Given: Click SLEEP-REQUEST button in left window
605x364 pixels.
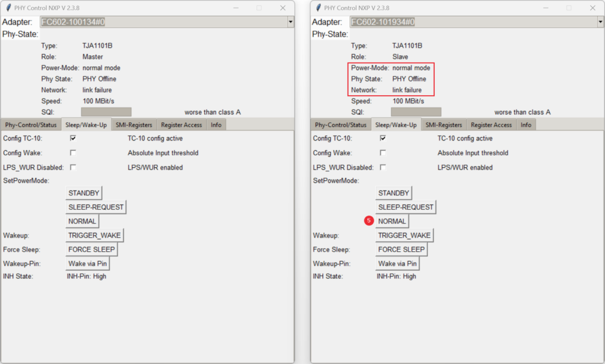Looking at the screenshot, I should pyautogui.click(x=96, y=207).
